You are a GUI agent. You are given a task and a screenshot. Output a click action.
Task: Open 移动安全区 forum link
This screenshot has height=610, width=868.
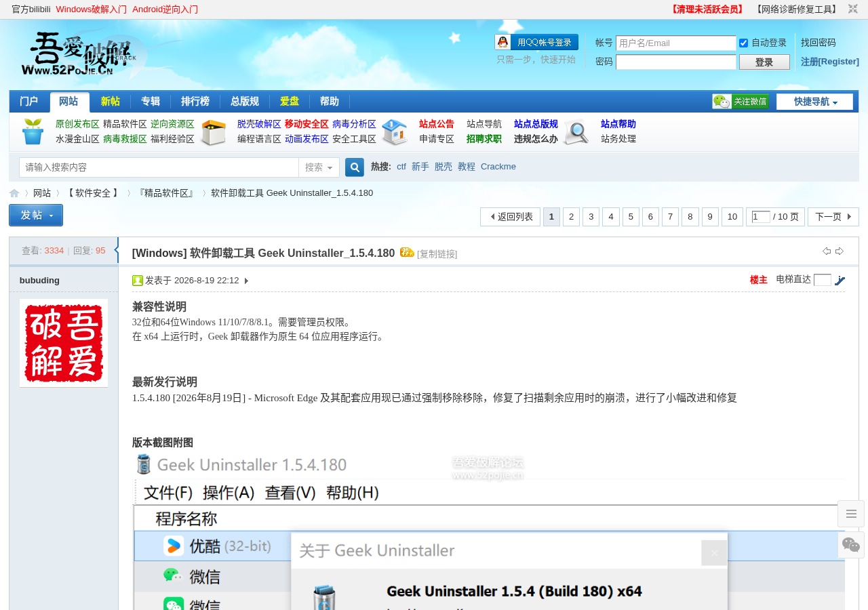(307, 124)
